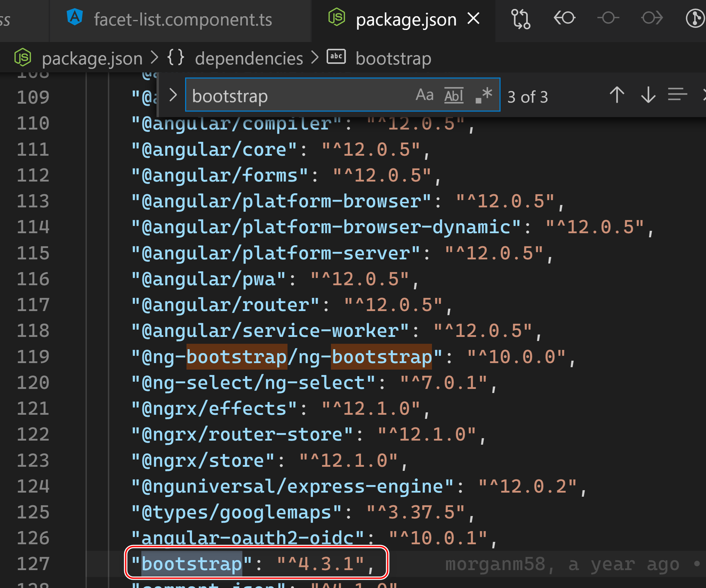Open dependencies breadcrumb dropdown
706x588 pixels.
coord(249,59)
